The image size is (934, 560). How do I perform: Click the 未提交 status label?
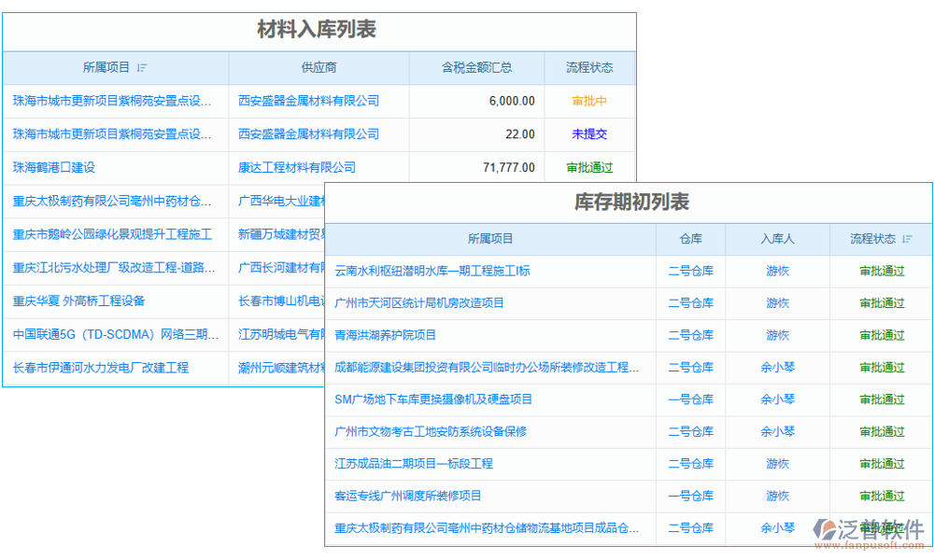coord(589,133)
